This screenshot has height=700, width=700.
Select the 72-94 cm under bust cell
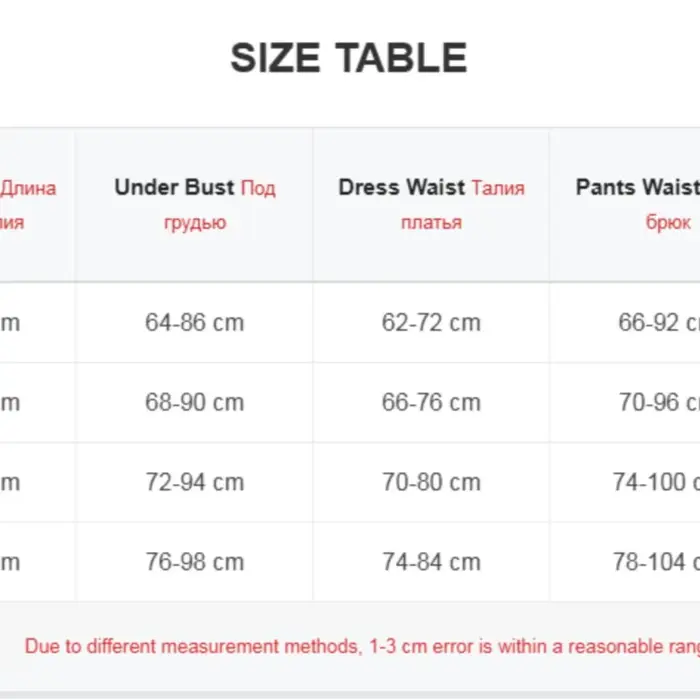(x=195, y=482)
